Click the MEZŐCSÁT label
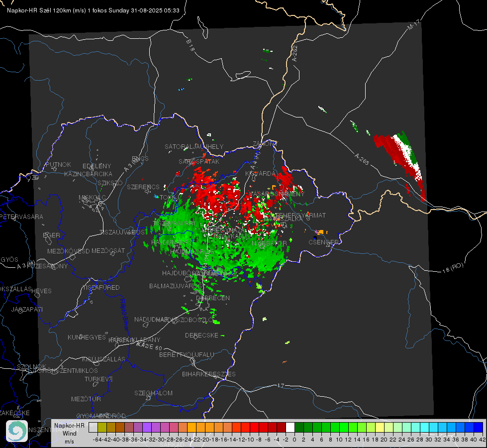 tap(108, 250)
